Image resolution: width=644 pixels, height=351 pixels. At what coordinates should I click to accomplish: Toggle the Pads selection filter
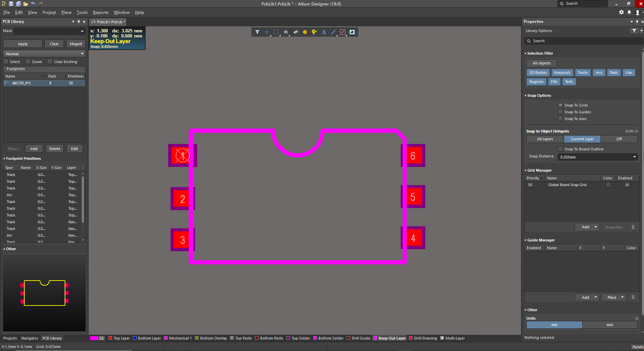[614, 72]
